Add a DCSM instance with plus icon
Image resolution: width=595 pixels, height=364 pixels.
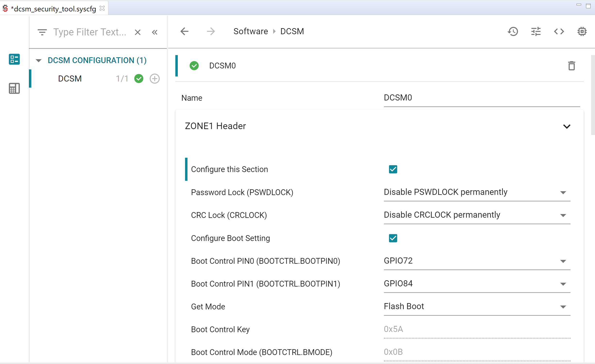pyautogui.click(x=155, y=79)
